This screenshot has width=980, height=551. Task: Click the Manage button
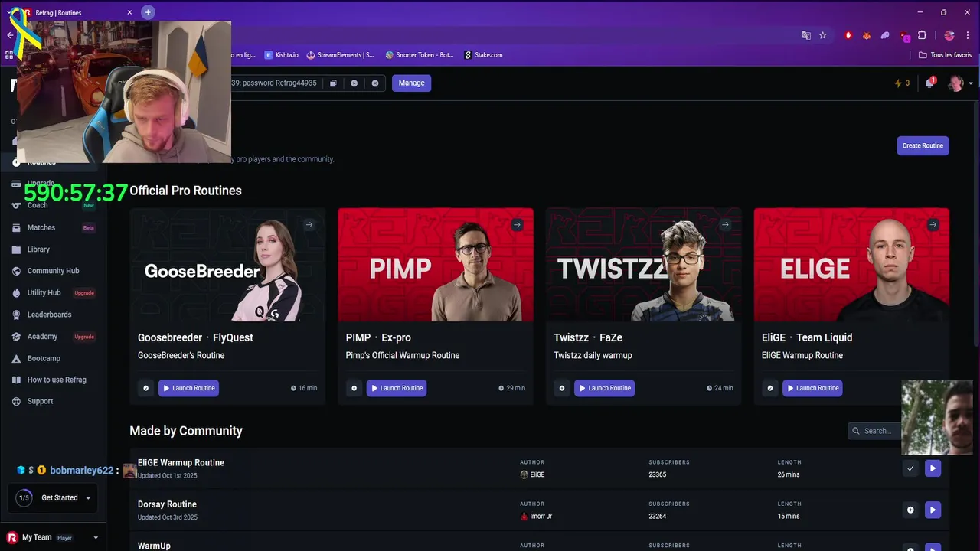coord(412,83)
